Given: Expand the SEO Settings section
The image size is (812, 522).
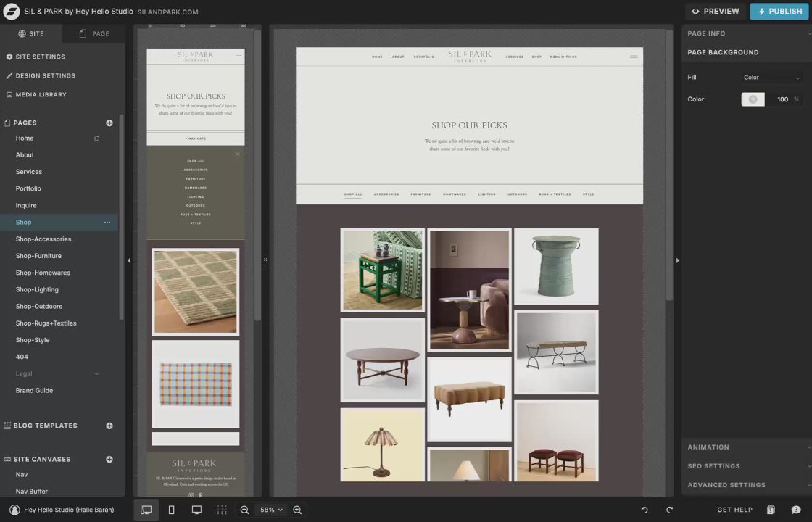Looking at the screenshot, I should pyautogui.click(x=746, y=466).
